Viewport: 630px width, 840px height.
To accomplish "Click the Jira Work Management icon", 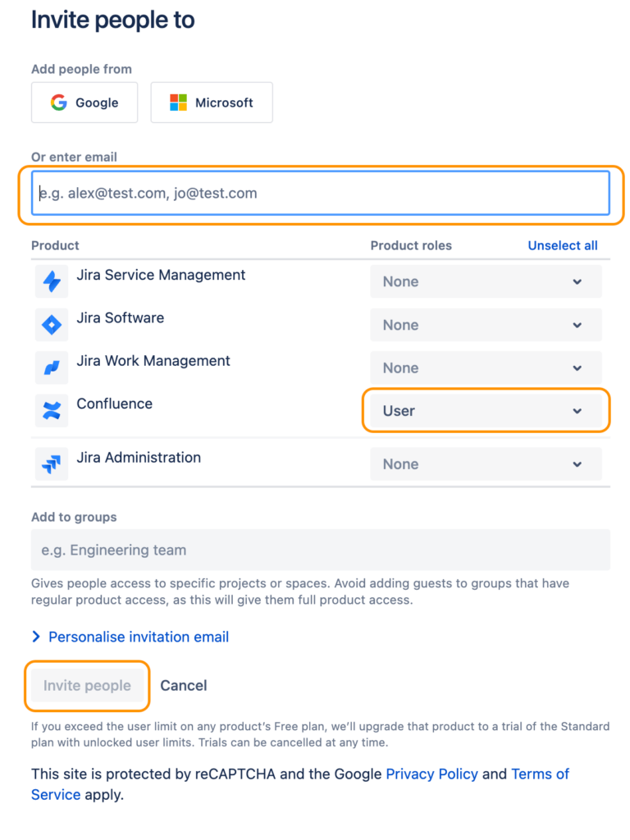I will (52, 367).
